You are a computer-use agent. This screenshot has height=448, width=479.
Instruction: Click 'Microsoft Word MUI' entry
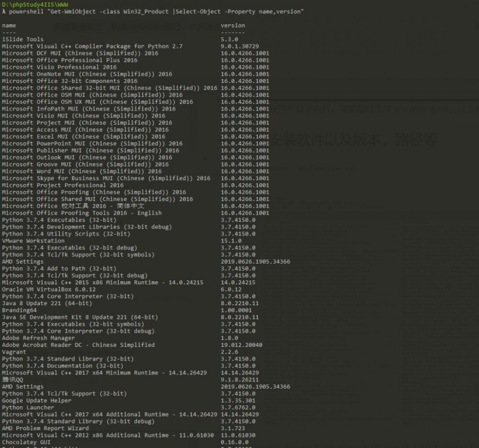click(x=82, y=172)
